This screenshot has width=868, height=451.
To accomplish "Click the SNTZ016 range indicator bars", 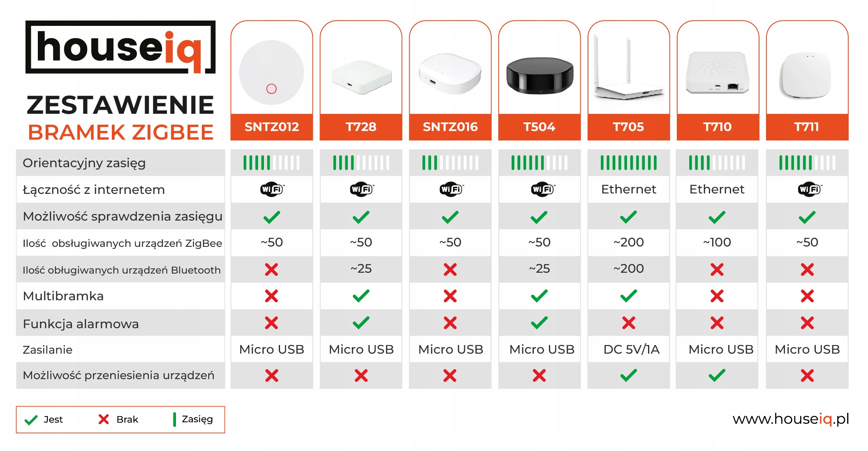I will 450,163.
